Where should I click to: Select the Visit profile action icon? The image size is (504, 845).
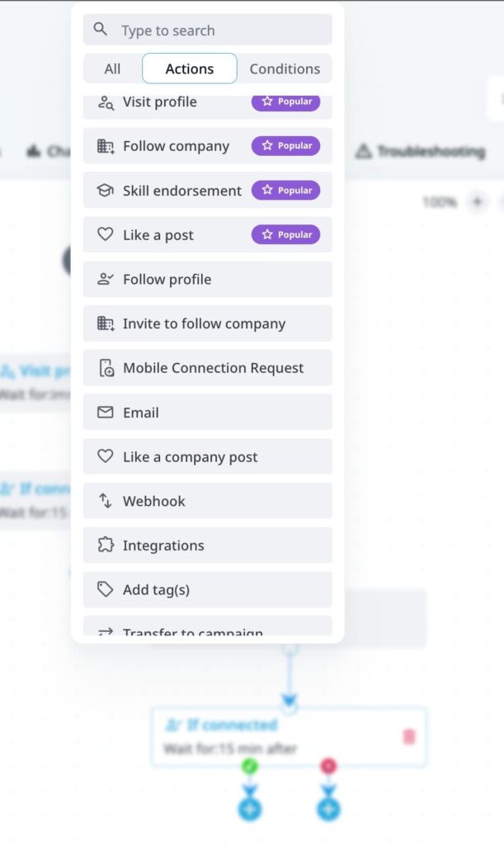click(106, 102)
